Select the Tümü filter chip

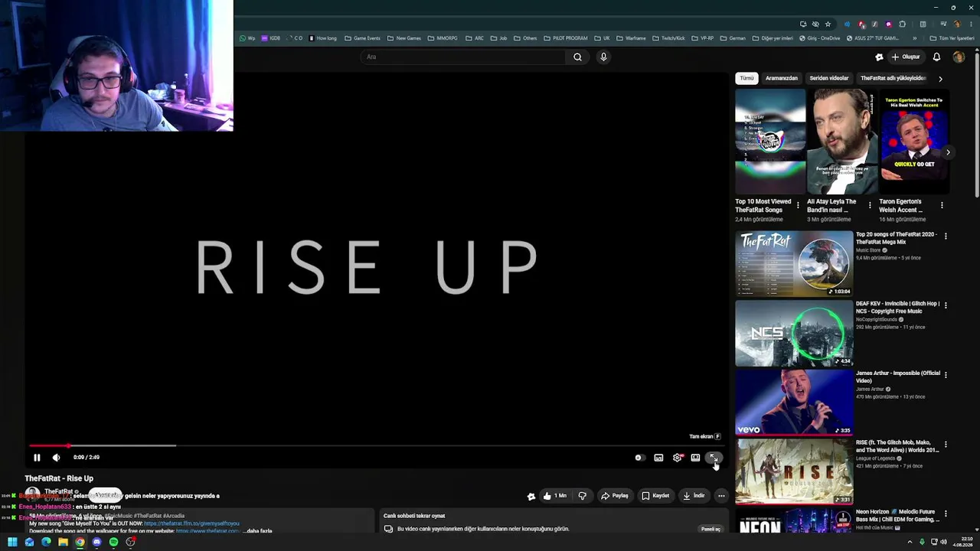(746, 78)
